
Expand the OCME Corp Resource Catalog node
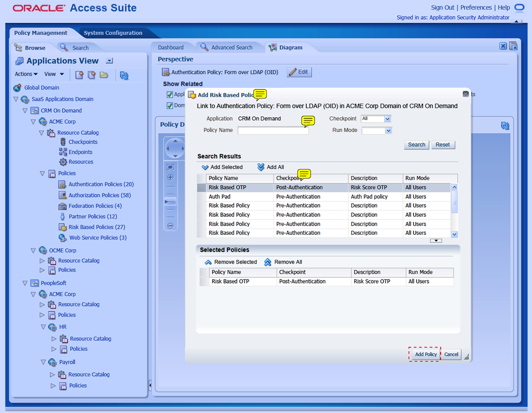[x=42, y=261]
